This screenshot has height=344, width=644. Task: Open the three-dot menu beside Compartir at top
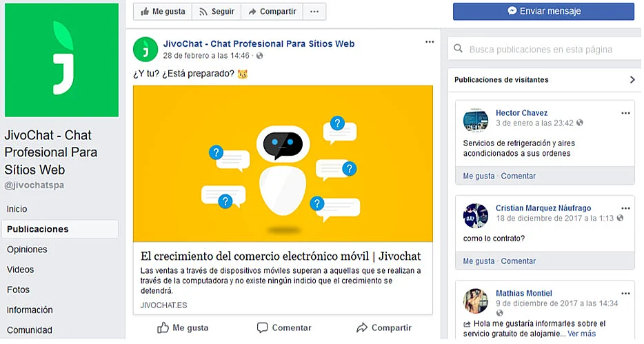point(314,12)
